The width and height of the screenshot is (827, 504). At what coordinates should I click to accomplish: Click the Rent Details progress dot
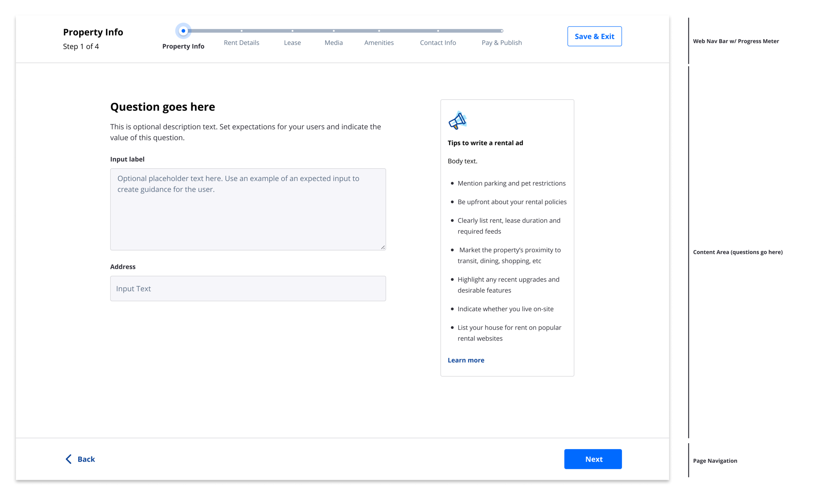(242, 31)
